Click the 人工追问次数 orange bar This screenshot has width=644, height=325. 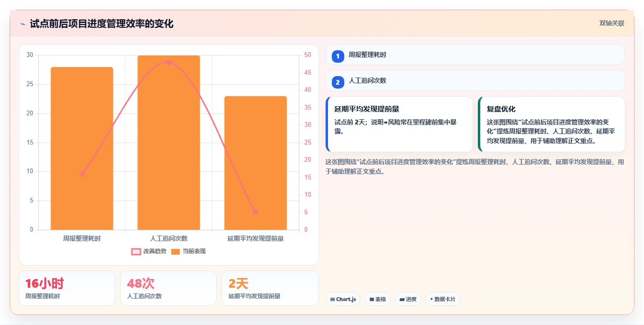point(169,143)
